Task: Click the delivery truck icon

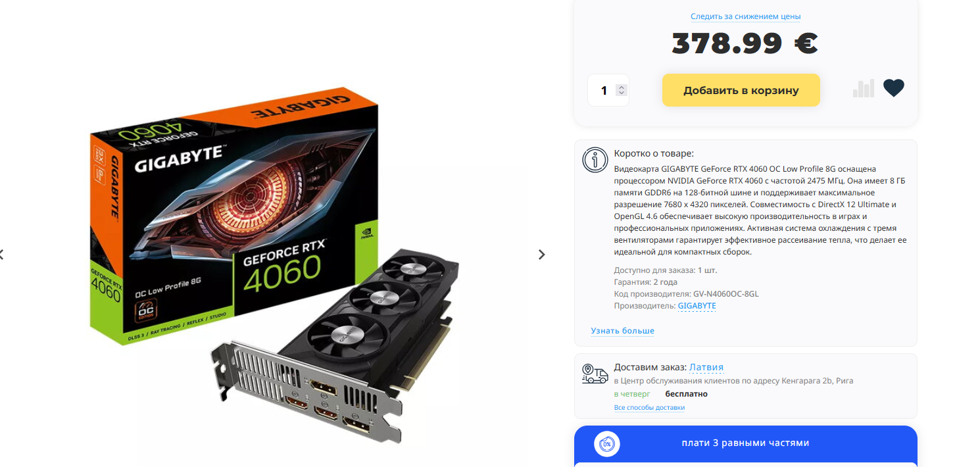Action: point(595,373)
